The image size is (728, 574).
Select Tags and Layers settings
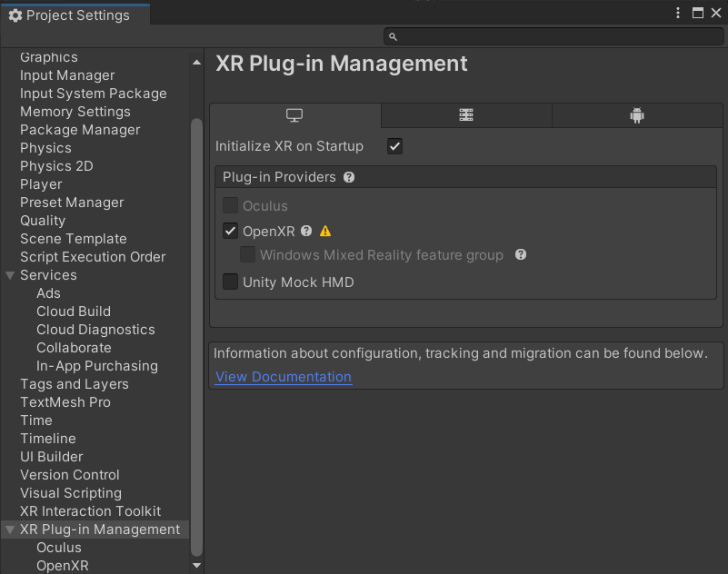point(75,384)
